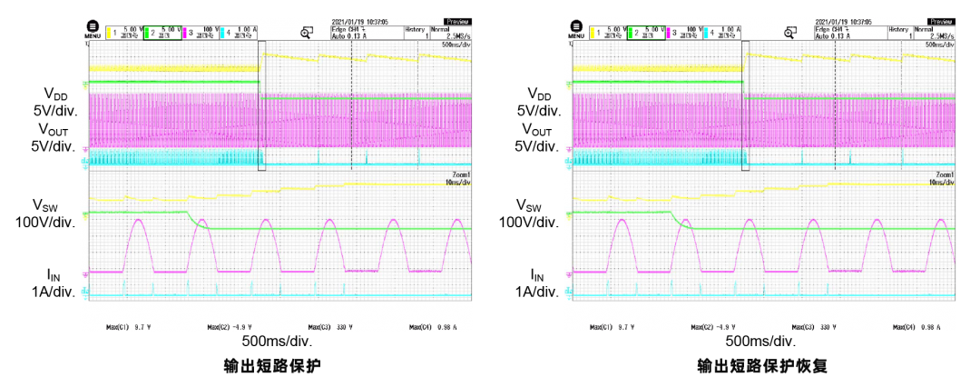980x387 pixels.
Task: Click the 500ms/div. caption below the right scope
Action: pos(760,342)
